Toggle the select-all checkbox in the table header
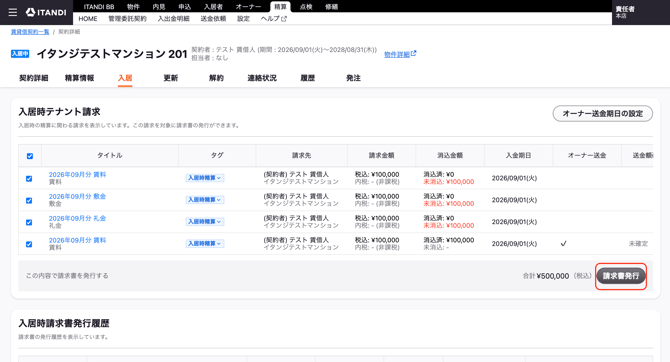The image size is (670, 362). tap(30, 156)
